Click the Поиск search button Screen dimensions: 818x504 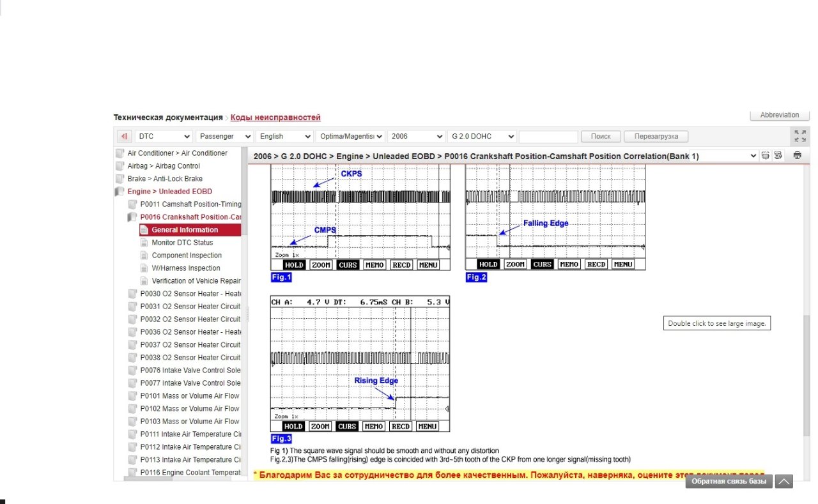point(601,137)
